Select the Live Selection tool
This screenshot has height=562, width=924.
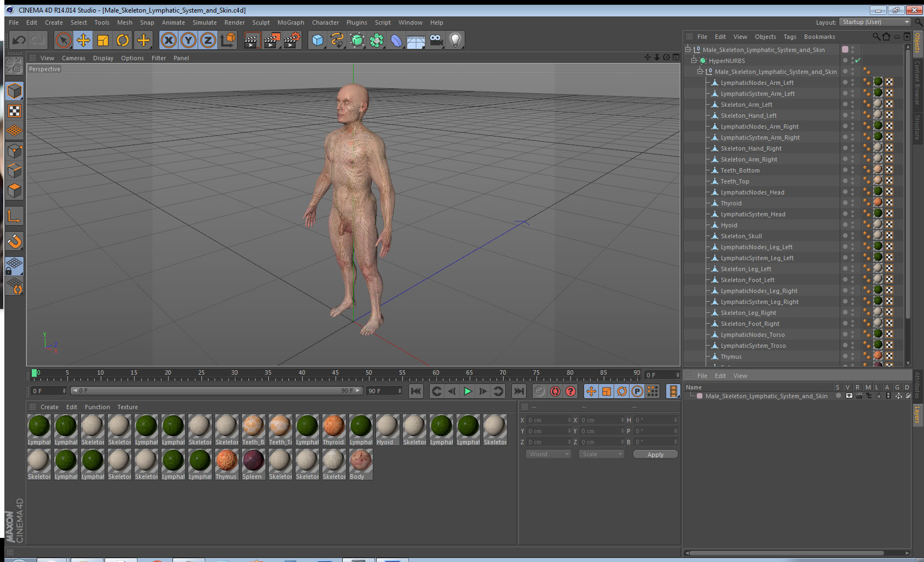coord(63,40)
